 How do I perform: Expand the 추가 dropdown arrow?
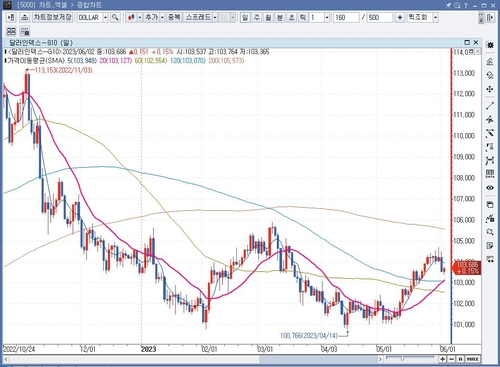tap(162, 17)
